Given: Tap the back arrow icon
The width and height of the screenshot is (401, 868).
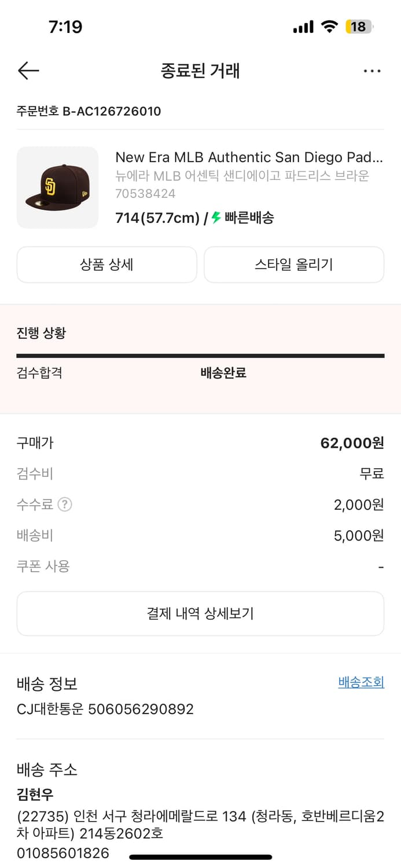Looking at the screenshot, I should tap(28, 71).
